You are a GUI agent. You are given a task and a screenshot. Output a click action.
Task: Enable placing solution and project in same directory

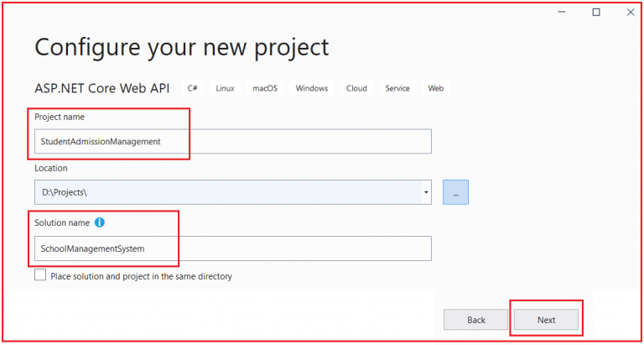40,275
